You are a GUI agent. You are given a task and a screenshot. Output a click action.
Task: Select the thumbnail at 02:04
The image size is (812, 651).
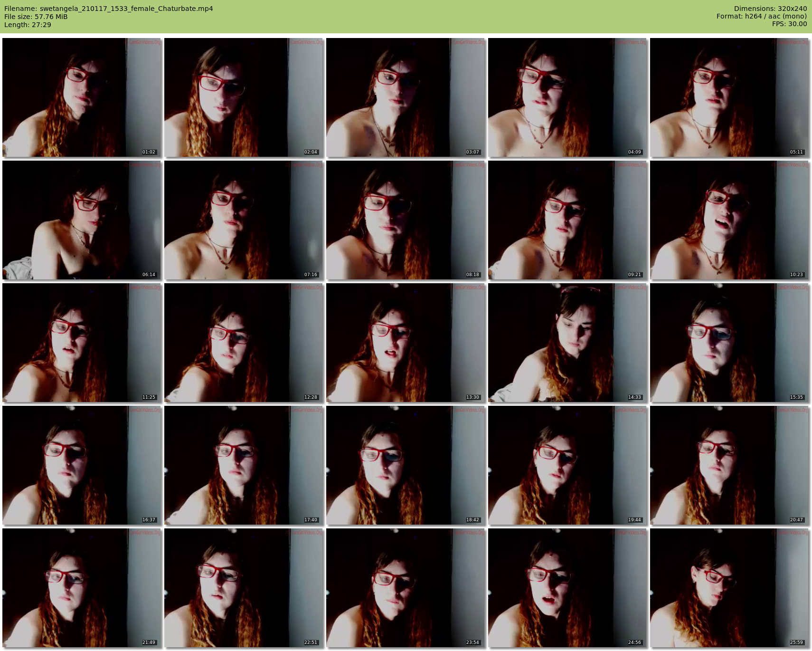pos(244,97)
